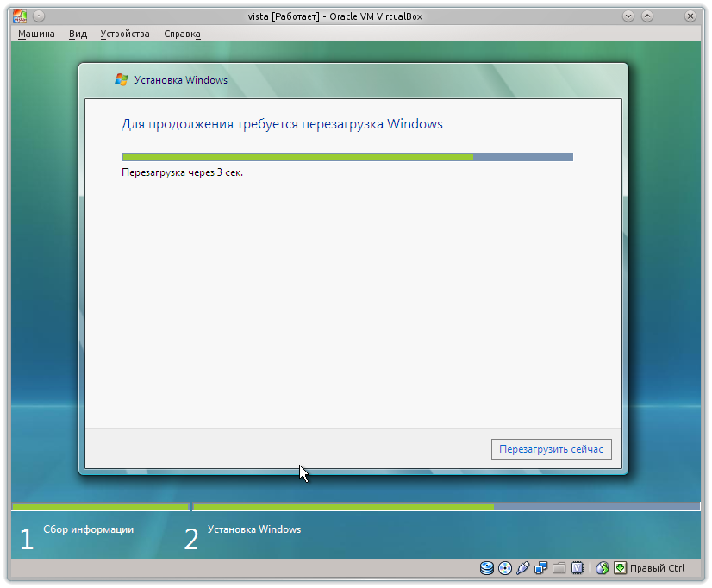Click the round pin button in the title bar
This screenshot has height=588, width=712.
[39, 16]
